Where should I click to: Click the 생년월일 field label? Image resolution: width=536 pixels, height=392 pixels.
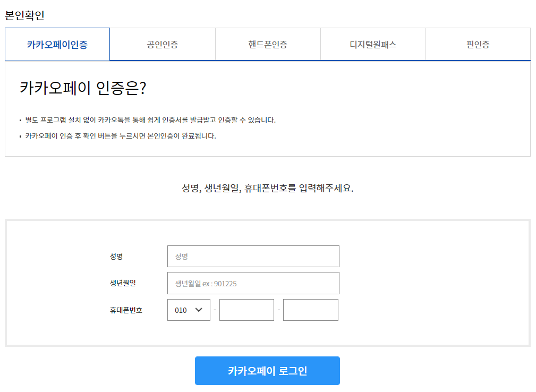(123, 283)
